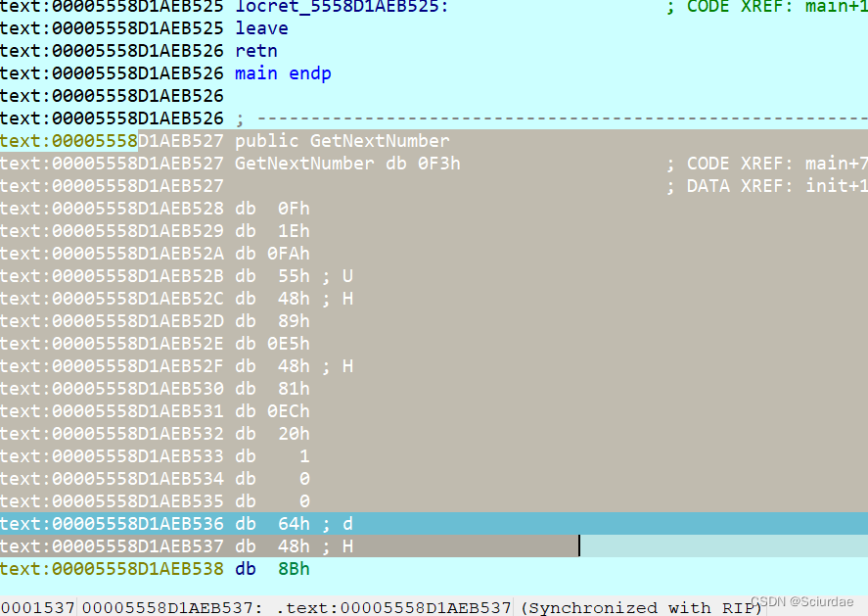Click address text:00005558D1AEB538 in green

pyautogui.click(x=115, y=569)
